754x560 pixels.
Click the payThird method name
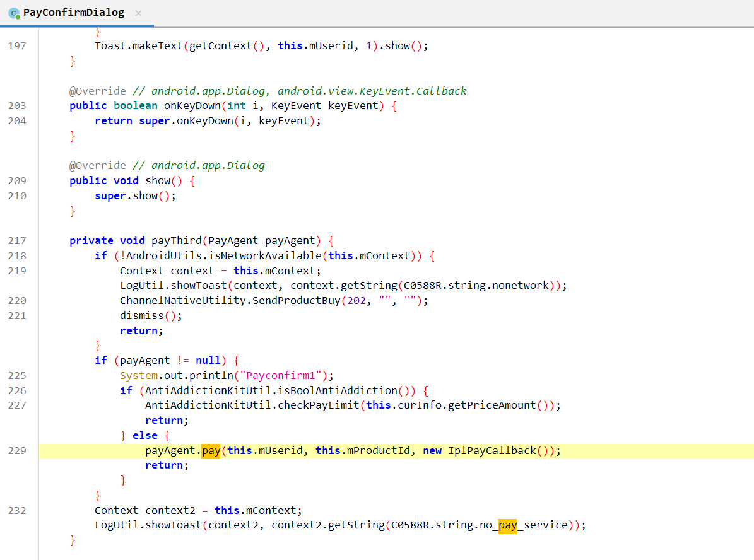tap(176, 240)
